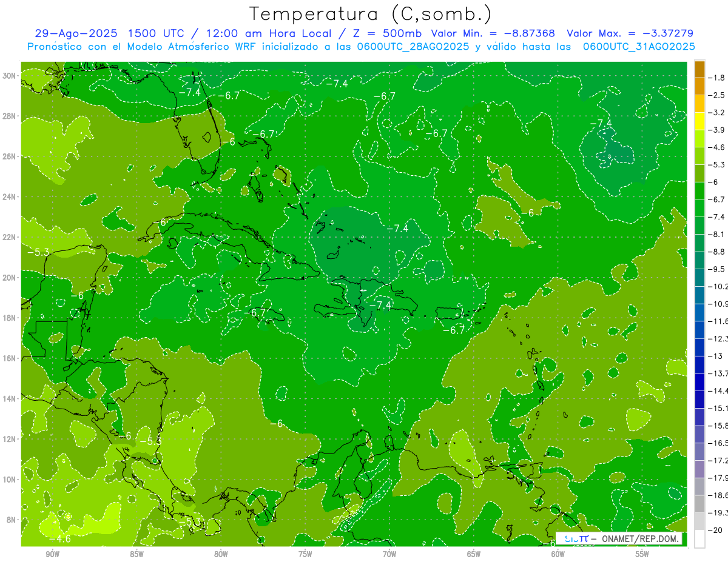This screenshot has width=728, height=562.
Task: Click the '-4.6' contour label on the map
Action: click(60, 538)
